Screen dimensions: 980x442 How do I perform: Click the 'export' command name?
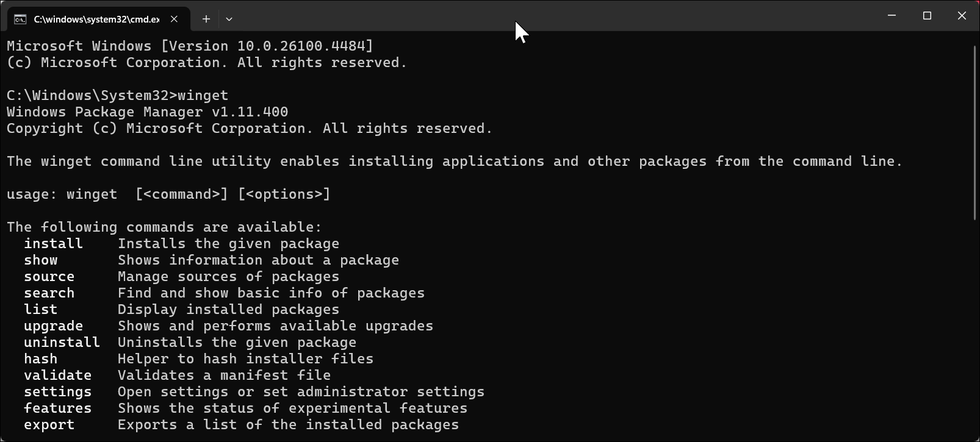pos(49,425)
